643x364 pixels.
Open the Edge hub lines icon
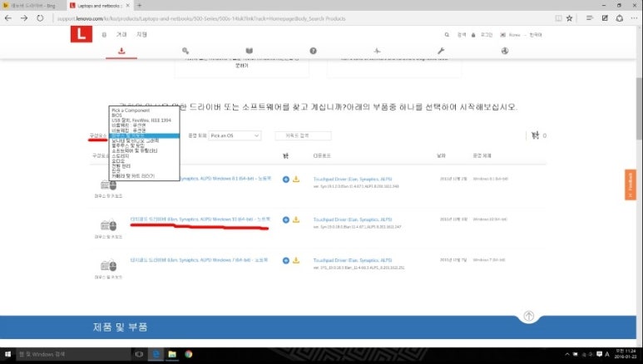pos(590,18)
